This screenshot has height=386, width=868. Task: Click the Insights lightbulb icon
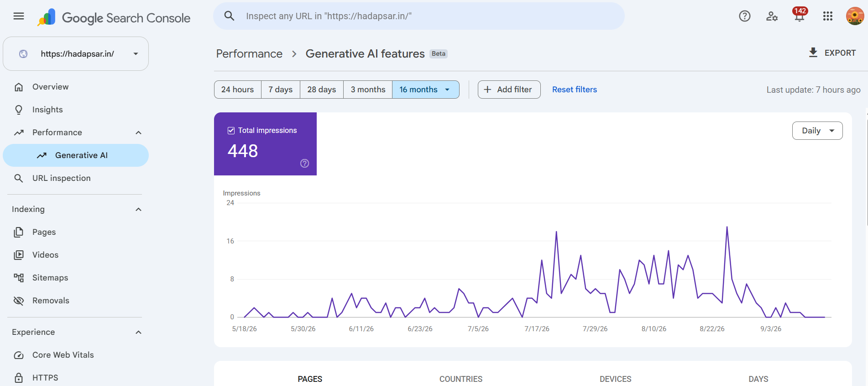tap(19, 110)
